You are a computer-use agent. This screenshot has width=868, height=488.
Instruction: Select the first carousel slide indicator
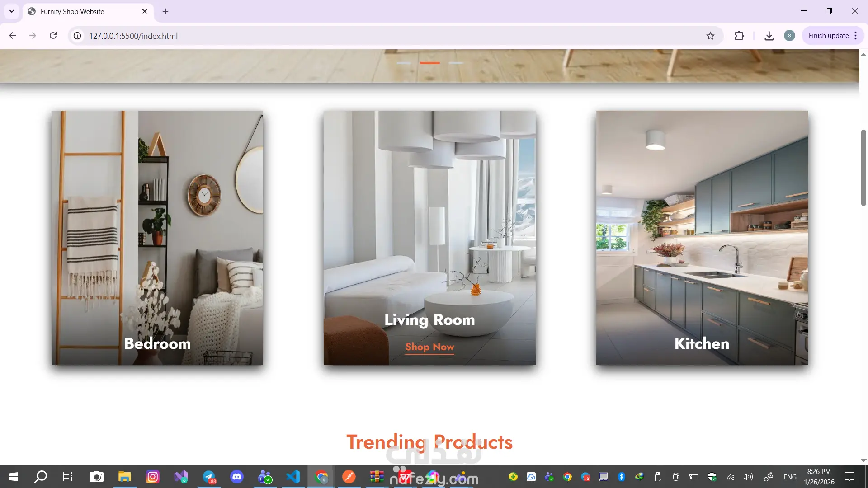(x=404, y=63)
